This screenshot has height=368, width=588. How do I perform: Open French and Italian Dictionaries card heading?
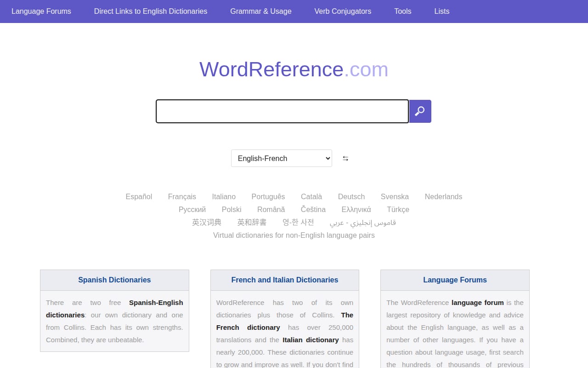click(285, 280)
